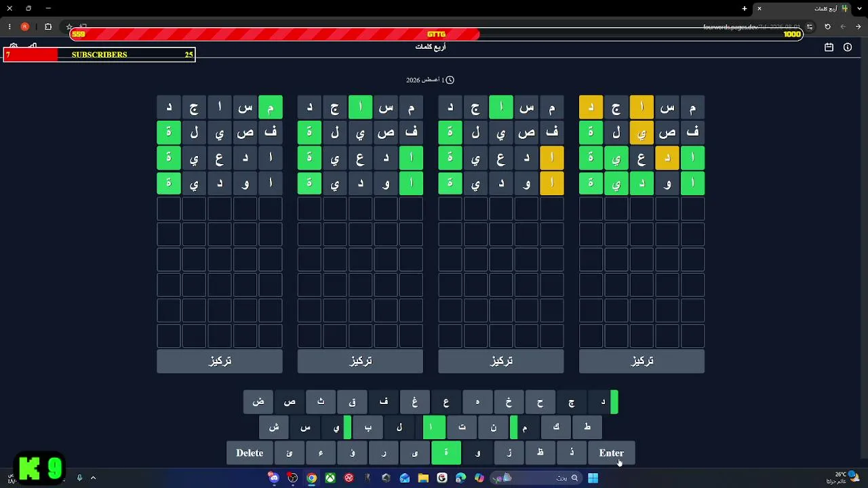Screen dimensions: 868x488
Task: Tap the ش key on game keyboard
Action: coord(274,428)
